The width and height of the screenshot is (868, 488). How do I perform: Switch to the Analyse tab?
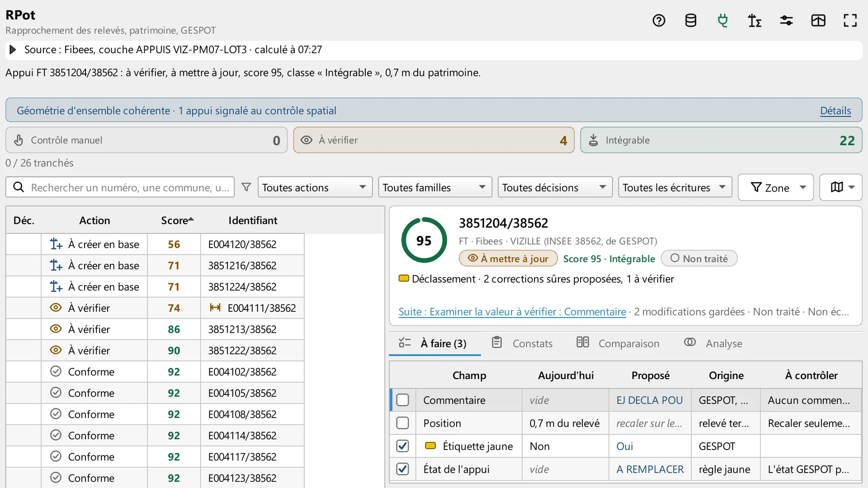[x=713, y=343]
